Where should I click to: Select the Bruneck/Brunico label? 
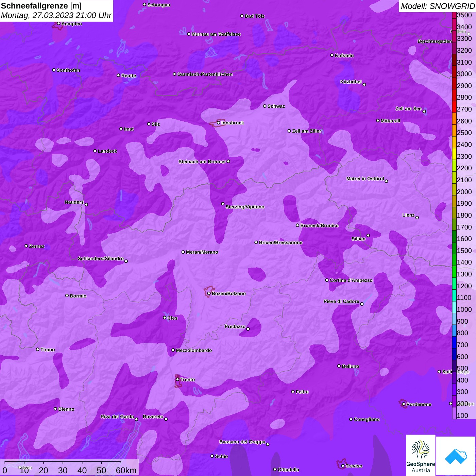[320, 225]
